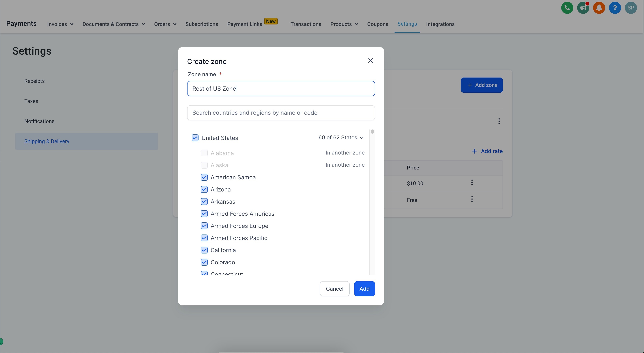Close the Create zone dialog

[370, 61]
